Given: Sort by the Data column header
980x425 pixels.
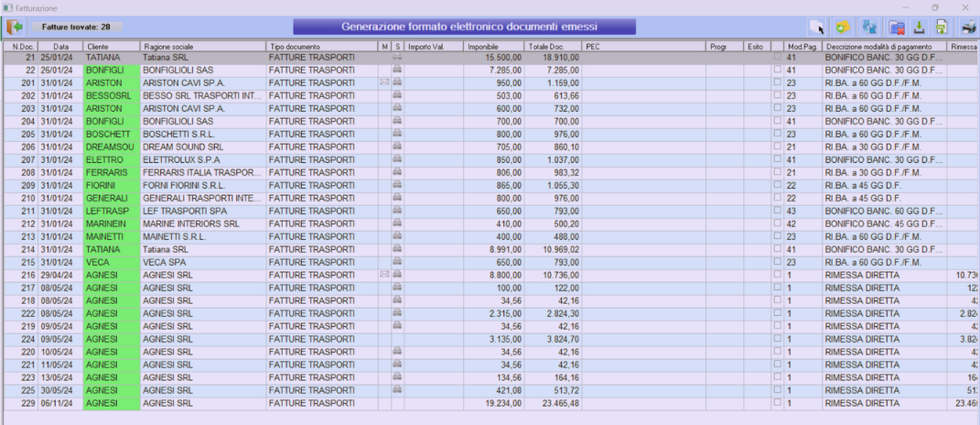Looking at the screenshot, I should 60,46.
